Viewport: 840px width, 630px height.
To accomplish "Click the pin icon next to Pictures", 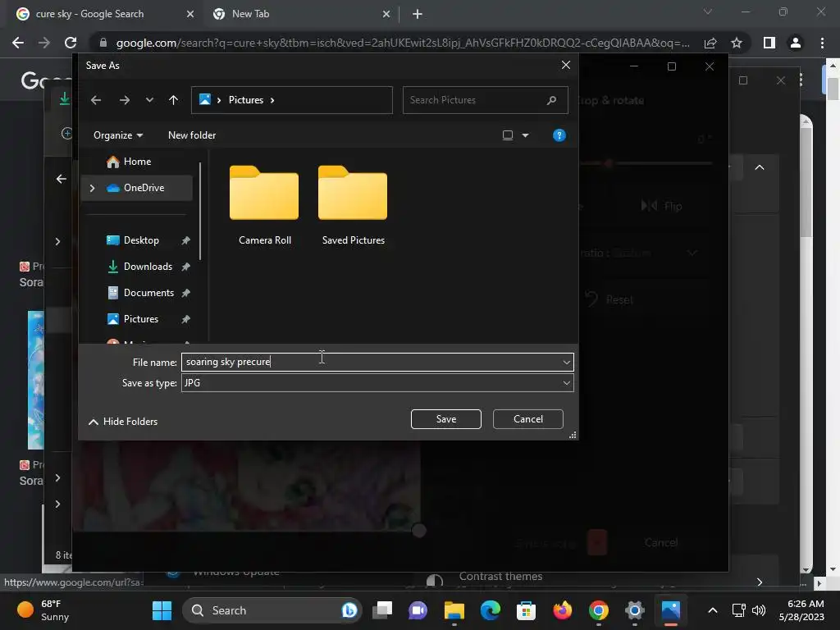I will [x=185, y=319].
